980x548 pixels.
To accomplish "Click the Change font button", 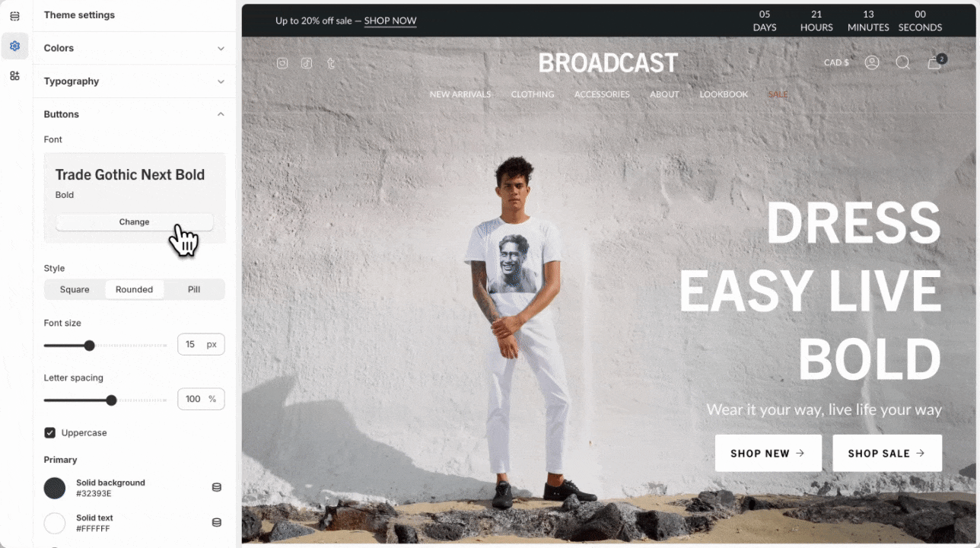I will pos(134,222).
